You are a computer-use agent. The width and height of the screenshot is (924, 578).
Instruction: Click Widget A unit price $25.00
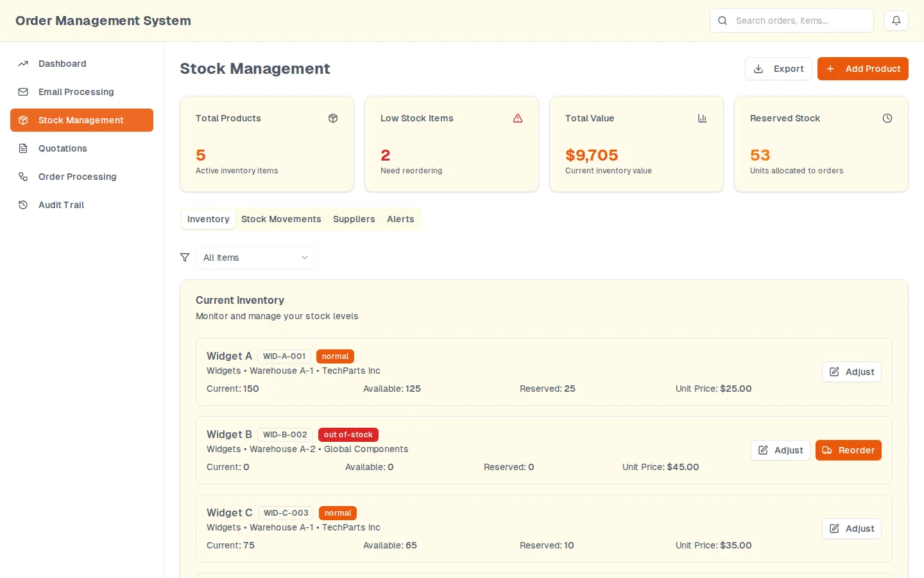point(736,389)
